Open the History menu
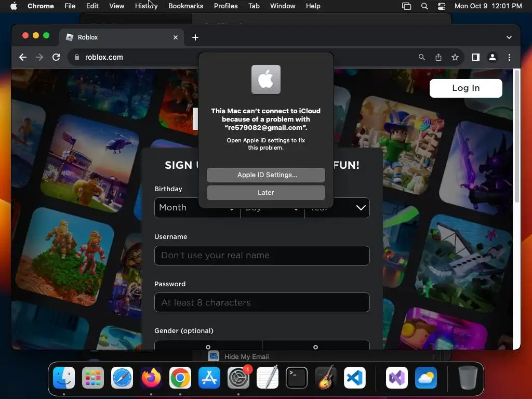532x399 pixels. pyautogui.click(x=146, y=6)
